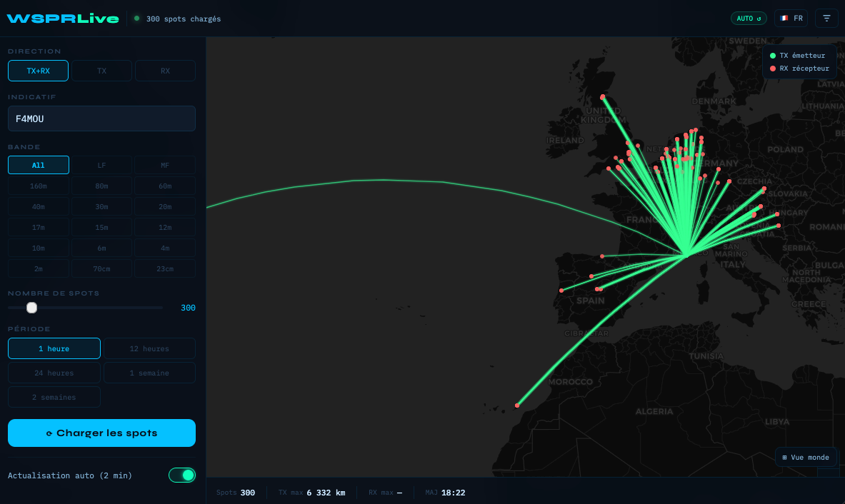Select the TX direction option
The height and width of the screenshot is (504, 845).
101,70
